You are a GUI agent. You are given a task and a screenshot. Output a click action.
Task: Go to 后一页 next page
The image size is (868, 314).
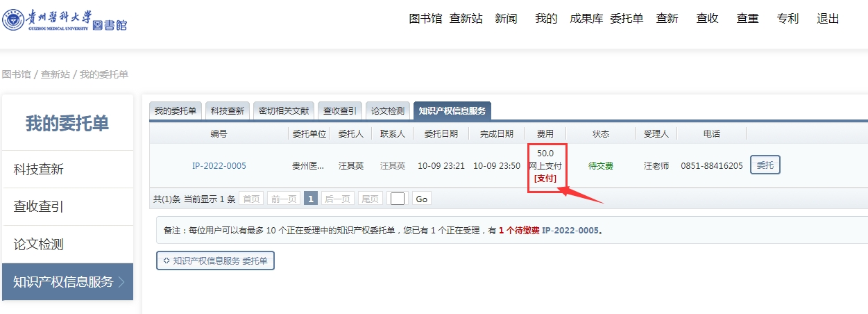[338, 199]
